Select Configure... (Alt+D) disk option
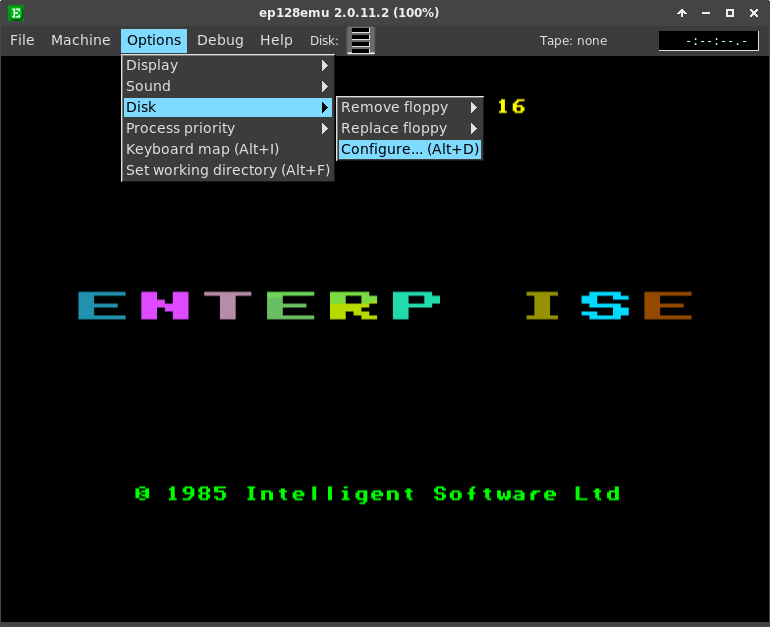The image size is (770, 627). click(x=410, y=149)
